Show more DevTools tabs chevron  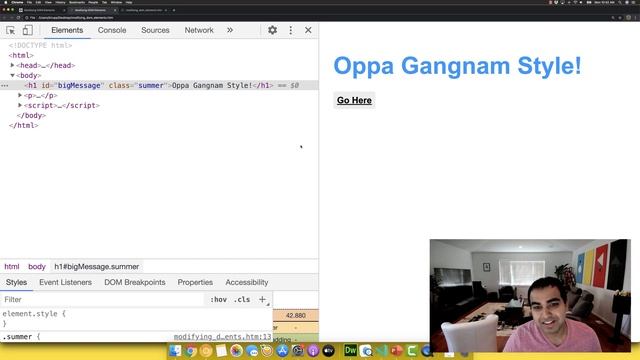pyautogui.click(x=230, y=30)
